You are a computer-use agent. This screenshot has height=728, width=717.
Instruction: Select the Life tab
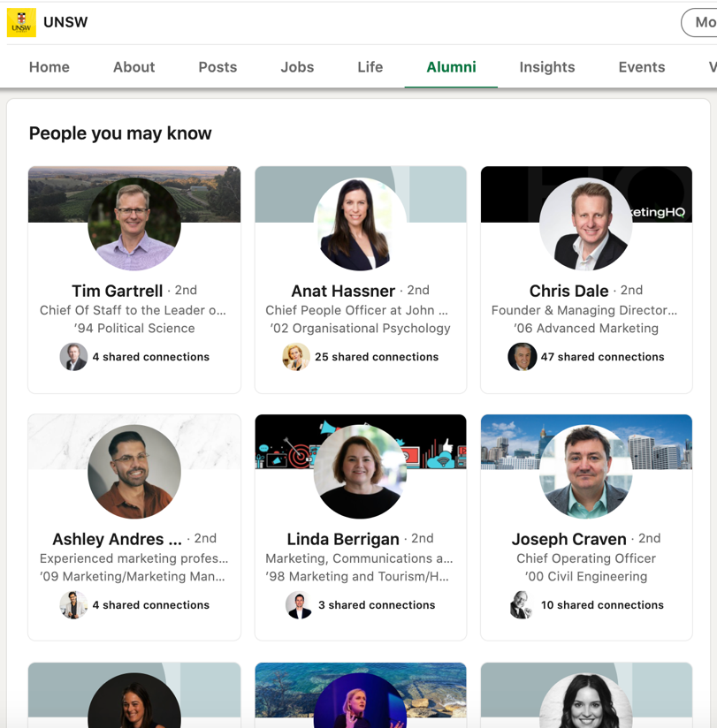[370, 67]
